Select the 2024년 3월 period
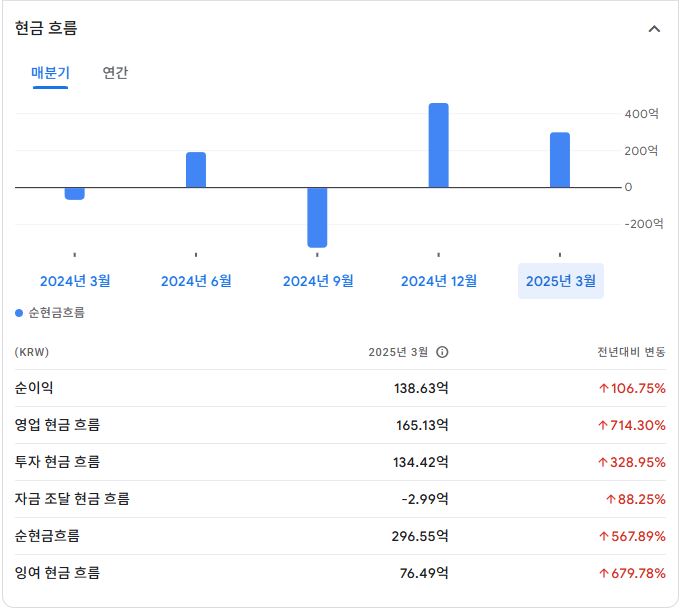The image size is (690, 614). [75, 281]
